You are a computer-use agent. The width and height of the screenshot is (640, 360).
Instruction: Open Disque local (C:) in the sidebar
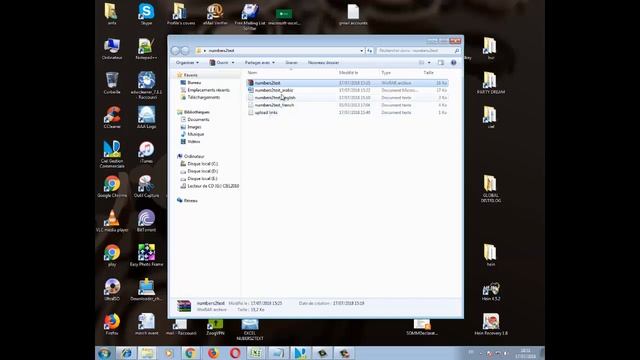pyautogui.click(x=202, y=164)
